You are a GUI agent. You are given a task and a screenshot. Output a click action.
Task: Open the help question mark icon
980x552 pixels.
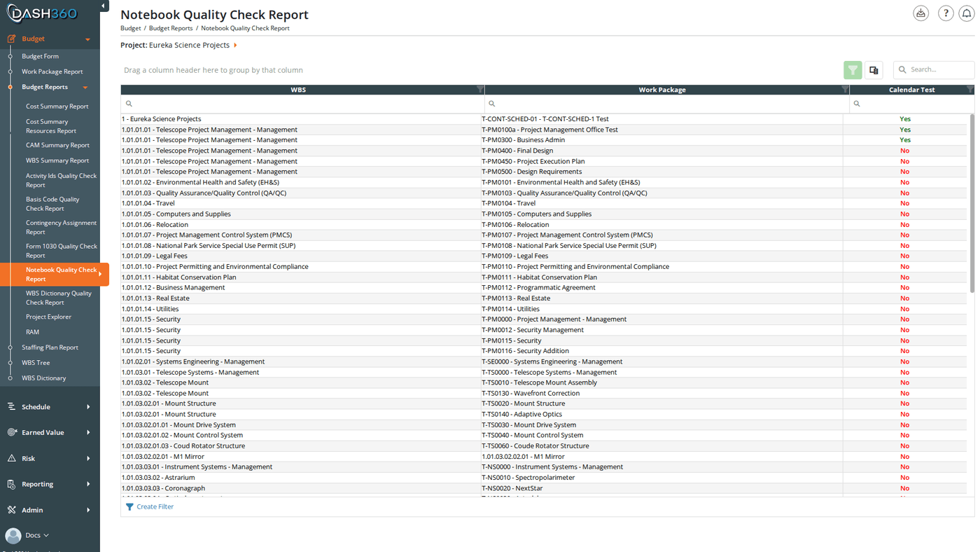click(x=946, y=13)
